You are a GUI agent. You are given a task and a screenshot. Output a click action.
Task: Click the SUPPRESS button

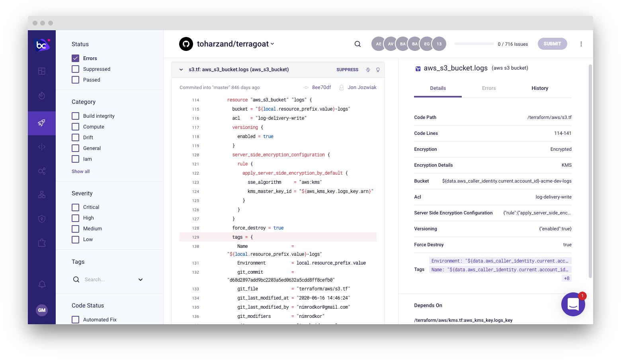(x=348, y=70)
